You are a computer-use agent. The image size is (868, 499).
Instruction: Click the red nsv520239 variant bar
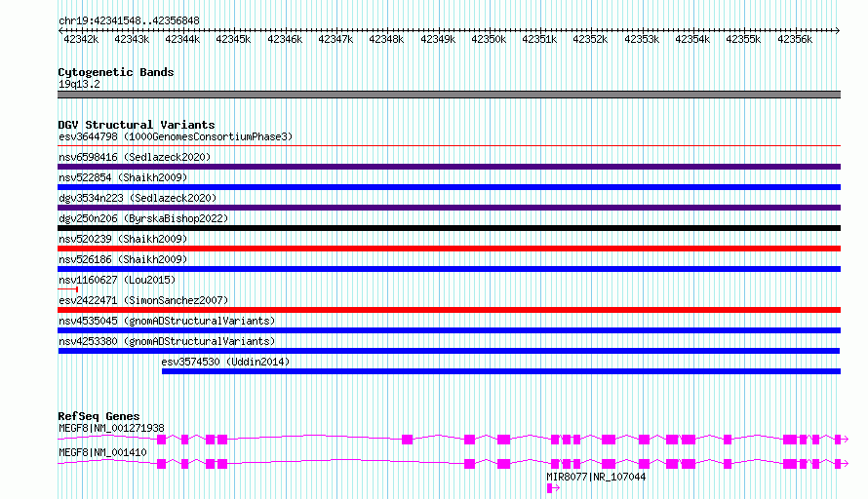tap(449, 249)
